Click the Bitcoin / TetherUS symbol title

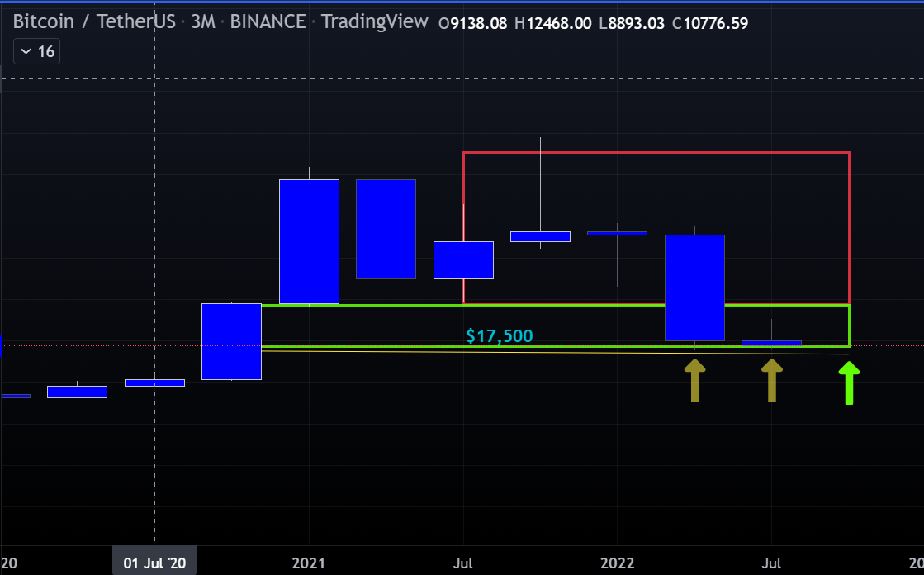click(94, 21)
